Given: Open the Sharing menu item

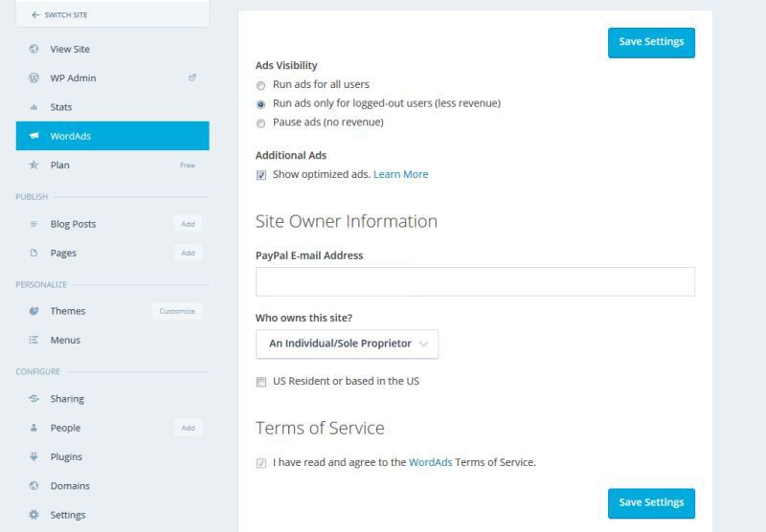Looking at the screenshot, I should [x=67, y=399].
